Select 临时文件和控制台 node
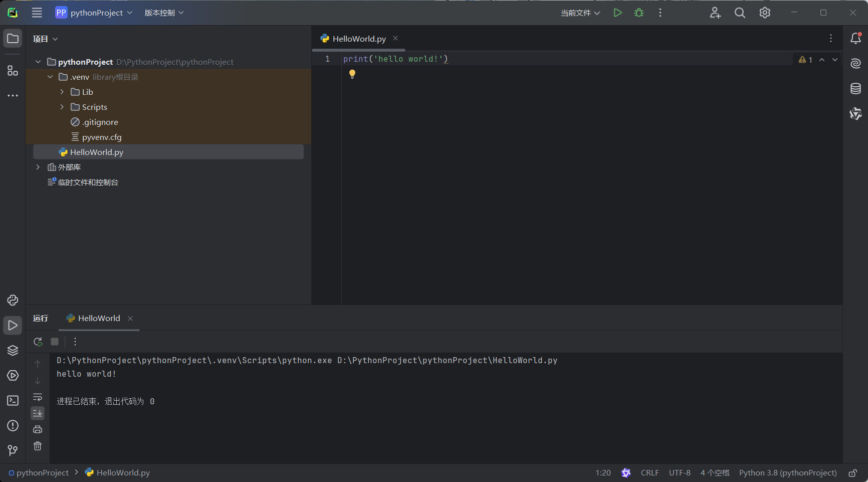The image size is (868, 482). 88,182
